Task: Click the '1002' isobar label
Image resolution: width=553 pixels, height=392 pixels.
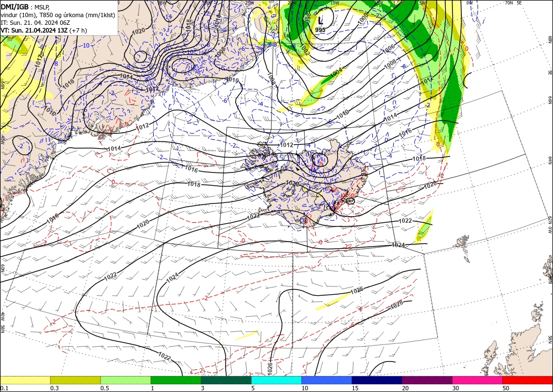Action: [304, 50]
